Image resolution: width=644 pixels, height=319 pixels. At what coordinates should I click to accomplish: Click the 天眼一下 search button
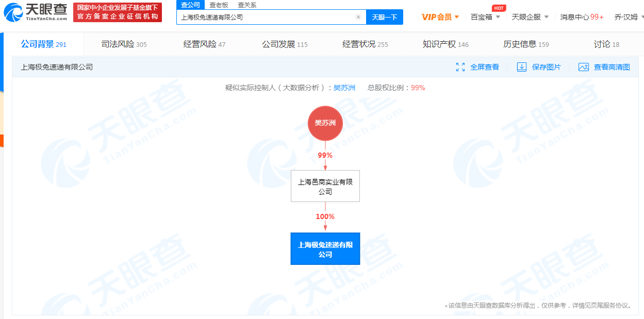[x=385, y=17]
